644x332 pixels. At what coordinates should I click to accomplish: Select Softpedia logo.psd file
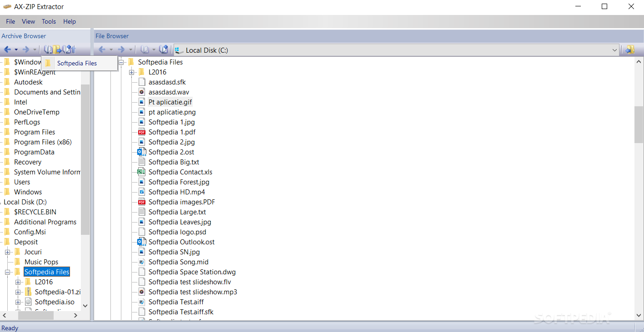click(x=177, y=232)
